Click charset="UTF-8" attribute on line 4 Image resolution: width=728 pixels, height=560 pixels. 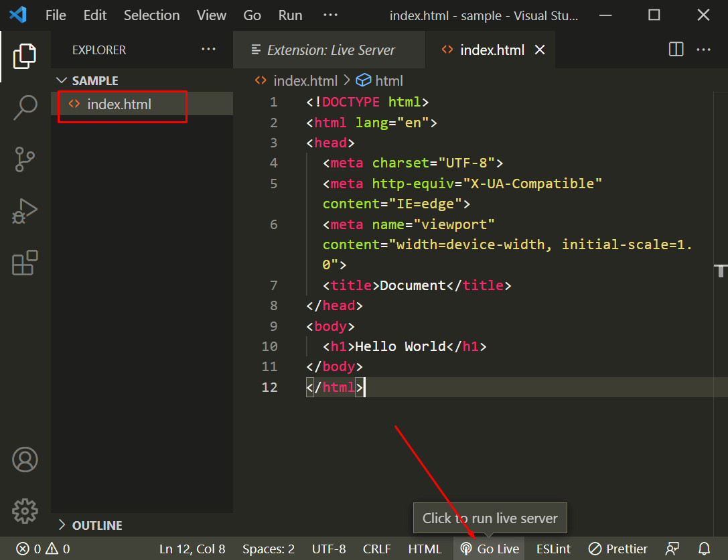[433, 163]
